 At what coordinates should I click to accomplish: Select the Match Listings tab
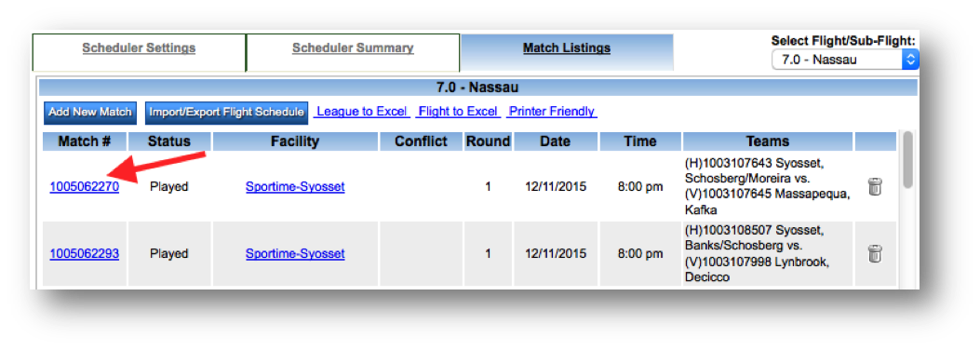pyautogui.click(x=566, y=47)
